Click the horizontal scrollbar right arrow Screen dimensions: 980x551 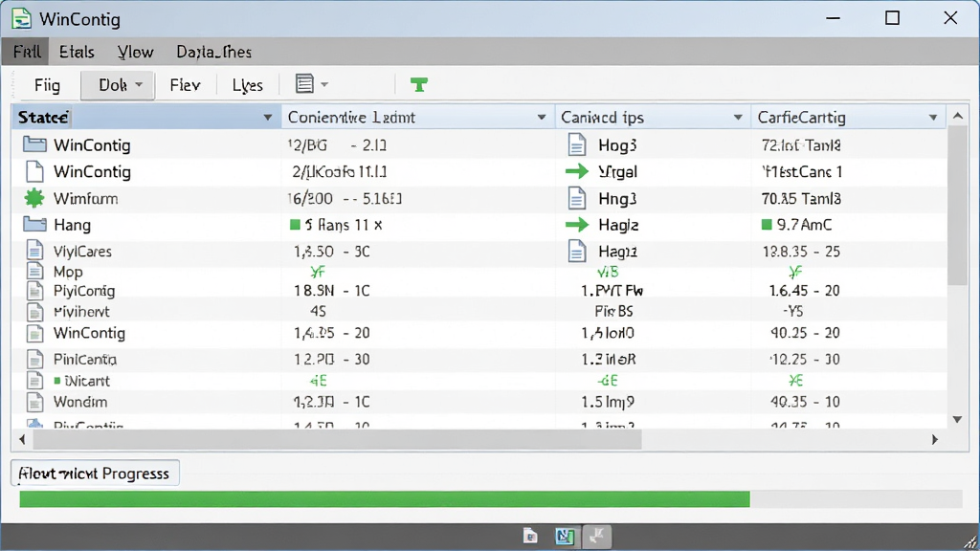click(935, 439)
